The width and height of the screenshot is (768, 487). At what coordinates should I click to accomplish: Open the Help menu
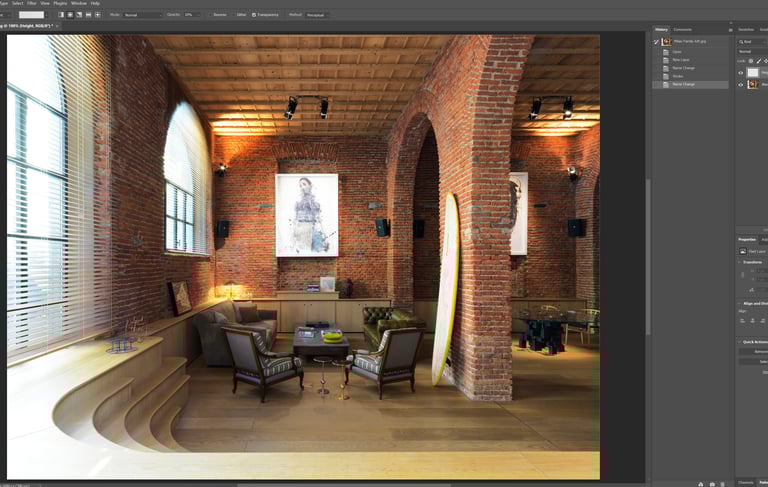(x=95, y=3)
